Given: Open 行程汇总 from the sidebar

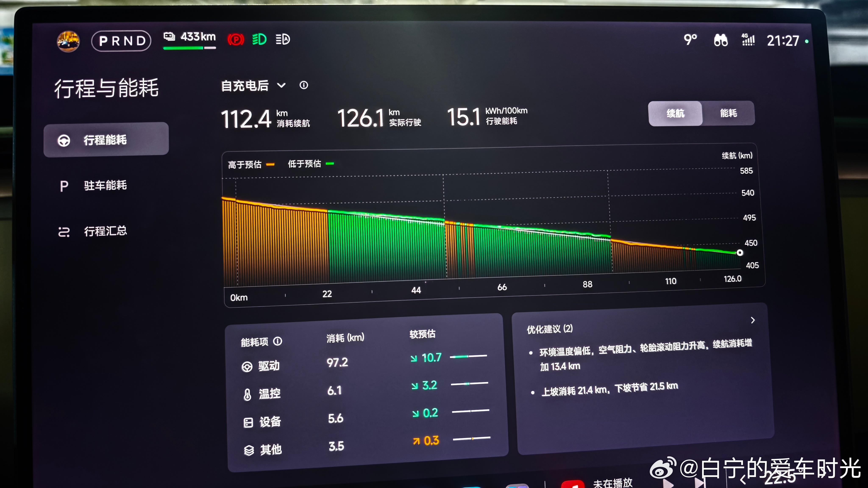Looking at the screenshot, I should 106,231.
